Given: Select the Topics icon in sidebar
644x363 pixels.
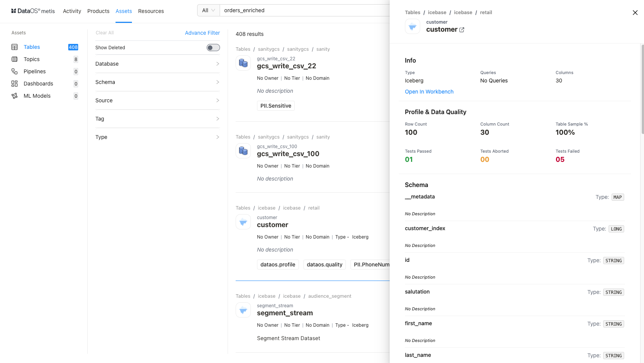Looking at the screenshot, I should coord(14,59).
